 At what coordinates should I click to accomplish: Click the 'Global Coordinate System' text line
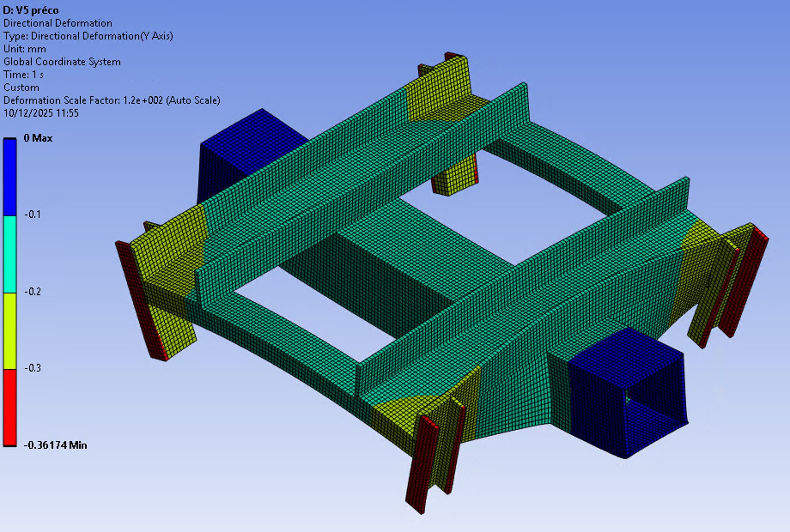pyautogui.click(x=62, y=62)
